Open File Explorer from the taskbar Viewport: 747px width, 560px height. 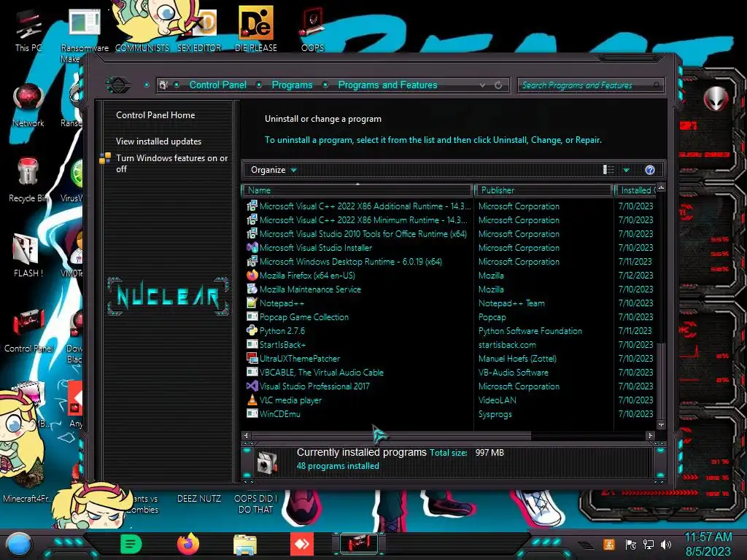(245, 545)
